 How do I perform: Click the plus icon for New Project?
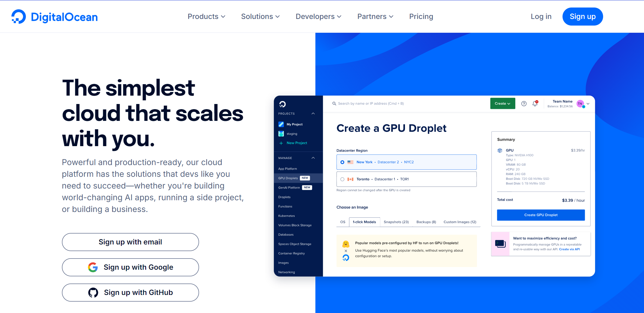coord(281,143)
